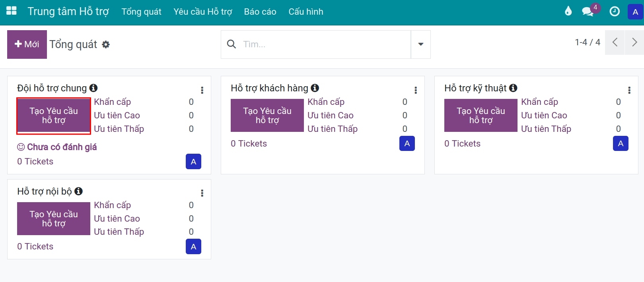Show info for Hỗ trợ nội bộ
644x282 pixels.
point(79,191)
